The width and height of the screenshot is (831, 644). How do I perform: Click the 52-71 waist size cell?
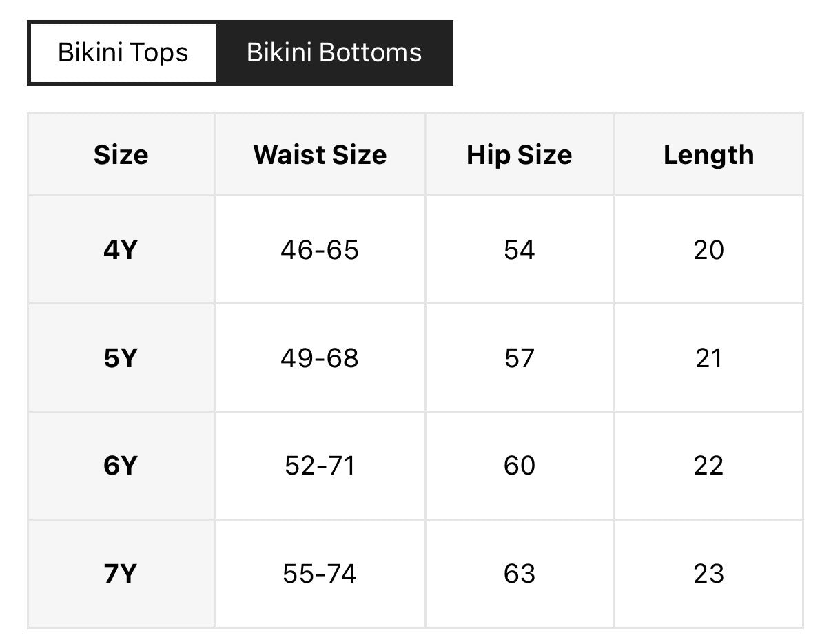[320, 466]
